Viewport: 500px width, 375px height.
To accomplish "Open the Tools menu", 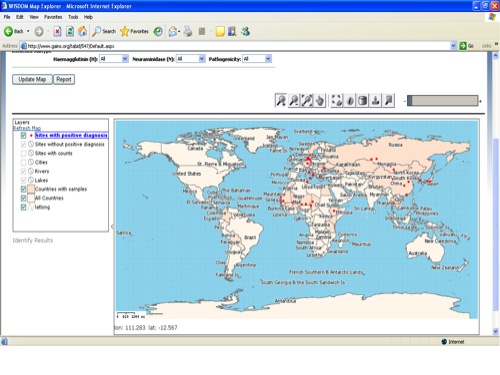I will click(73, 17).
